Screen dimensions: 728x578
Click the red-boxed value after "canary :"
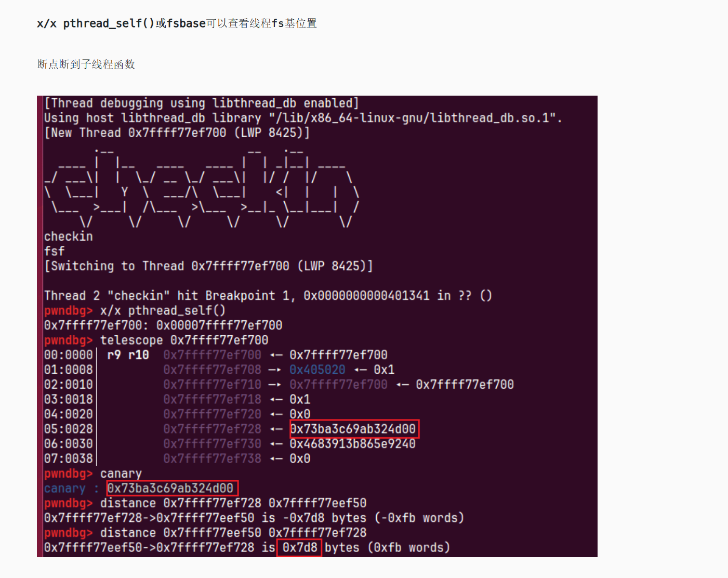pos(172,488)
